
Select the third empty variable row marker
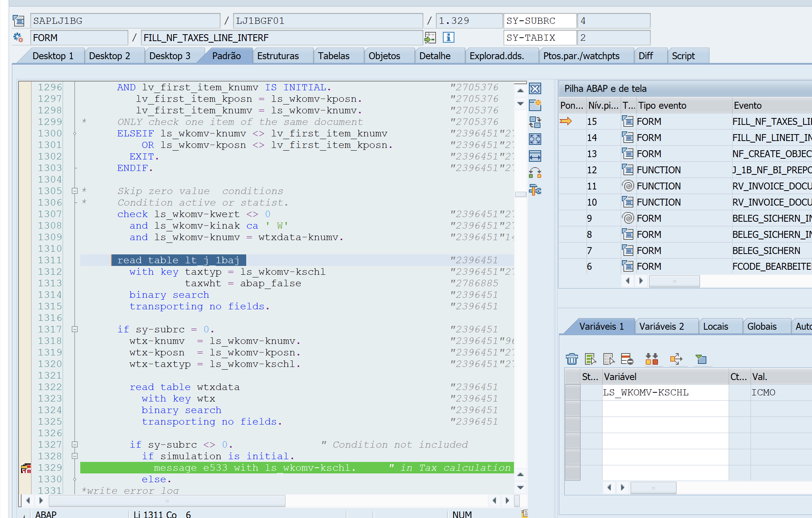(x=572, y=441)
